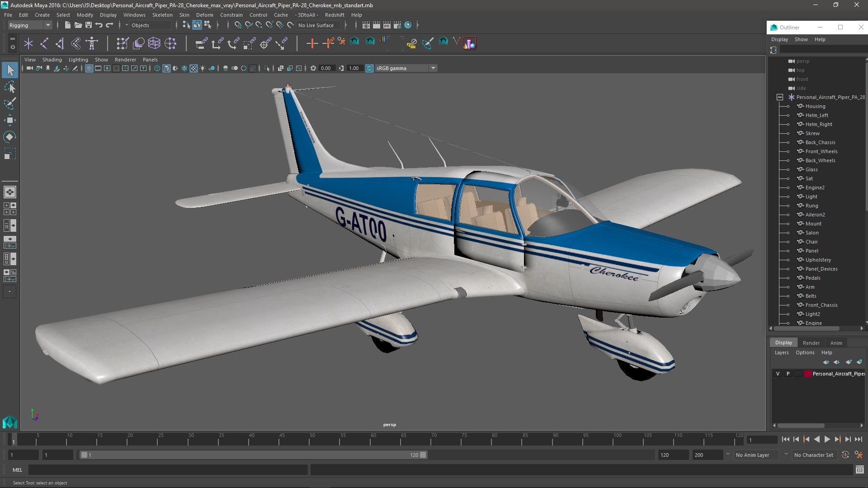Switch to the Render layer tab

tap(811, 343)
